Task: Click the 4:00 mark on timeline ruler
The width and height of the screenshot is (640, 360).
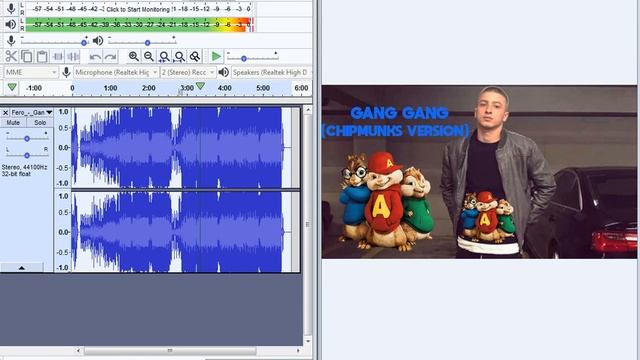Action: click(224, 88)
